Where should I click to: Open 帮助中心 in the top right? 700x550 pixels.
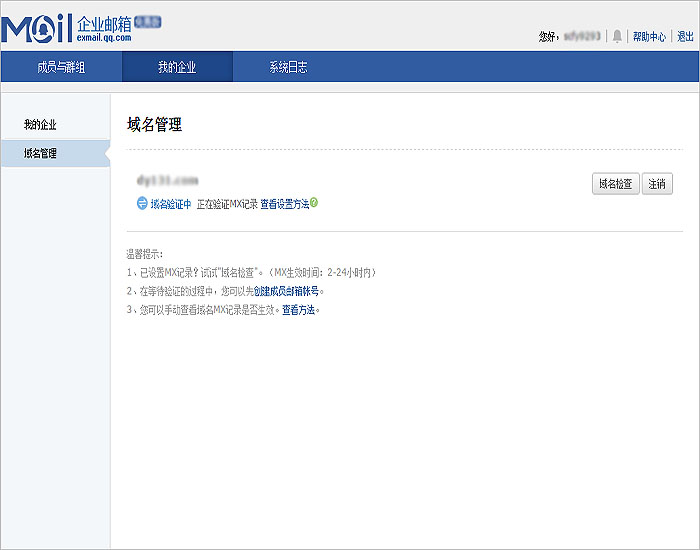click(649, 37)
